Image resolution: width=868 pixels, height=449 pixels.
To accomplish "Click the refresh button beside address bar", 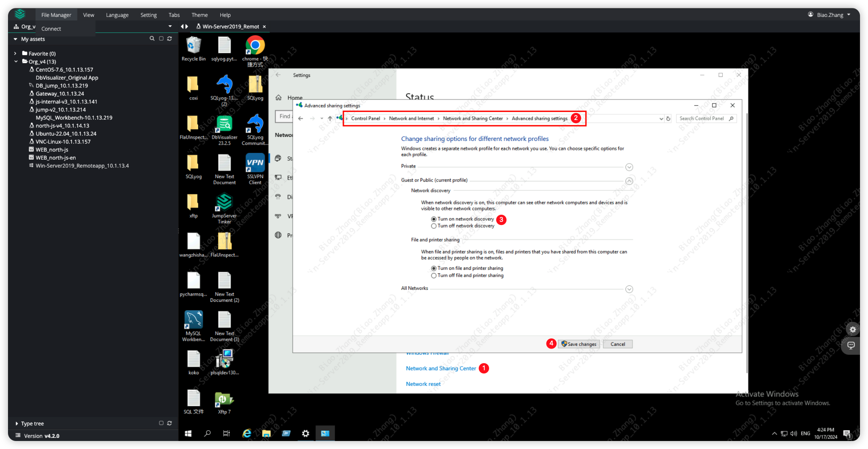I will click(668, 119).
